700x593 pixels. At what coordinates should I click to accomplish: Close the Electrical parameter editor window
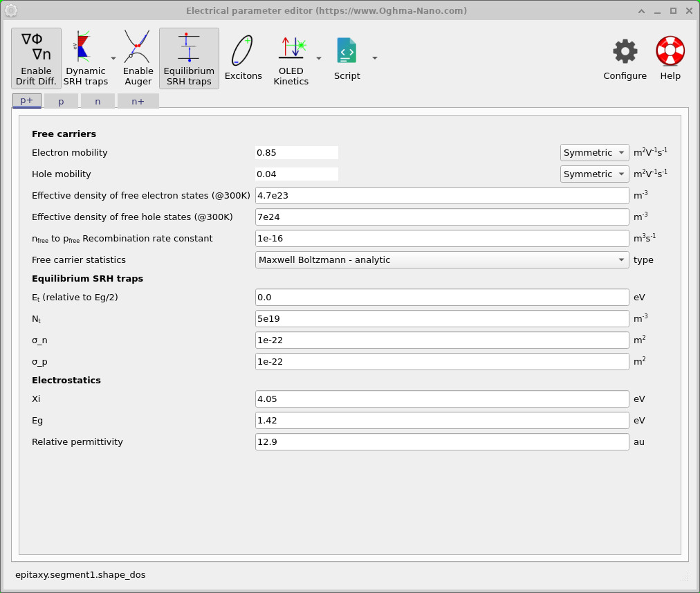tap(689, 11)
